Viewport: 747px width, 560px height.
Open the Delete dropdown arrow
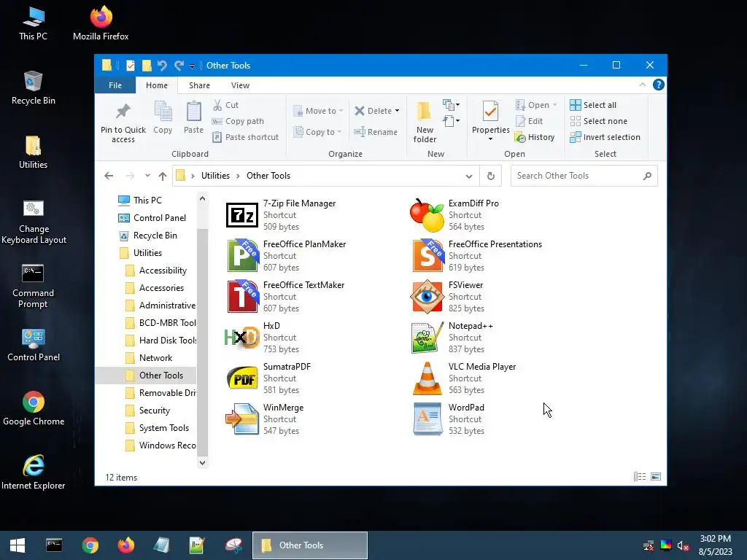398,111
